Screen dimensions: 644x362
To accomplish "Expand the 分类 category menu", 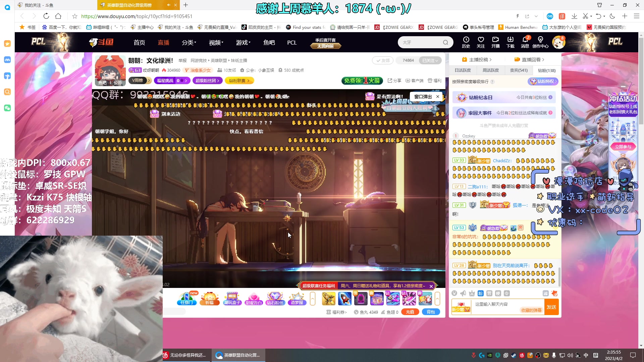I will click(x=189, y=43).
